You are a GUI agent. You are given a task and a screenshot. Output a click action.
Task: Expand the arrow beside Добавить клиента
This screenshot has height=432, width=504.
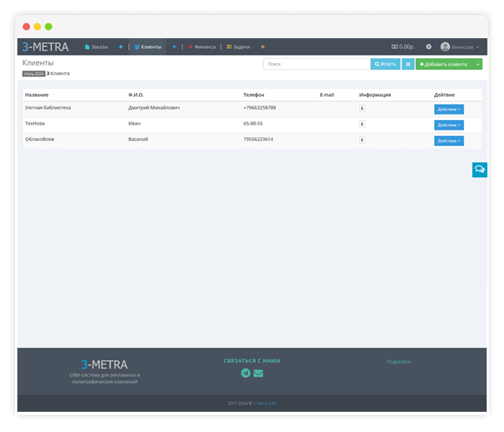click(478, 64)
